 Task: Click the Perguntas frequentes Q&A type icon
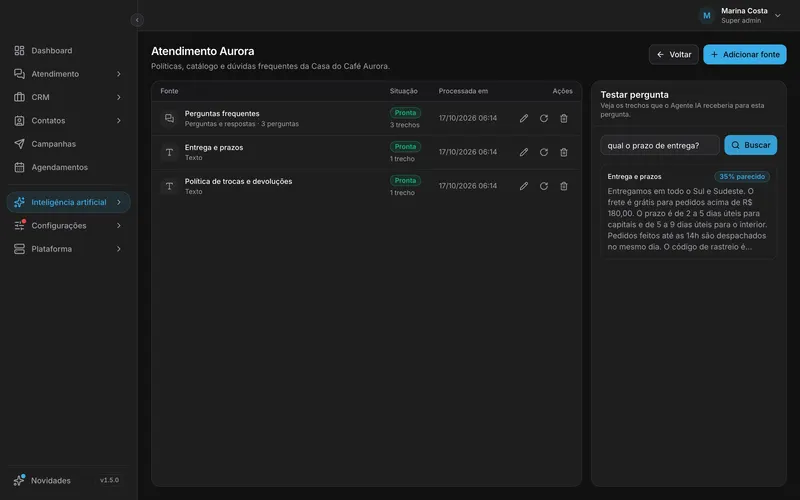click(x=169, y=118)
